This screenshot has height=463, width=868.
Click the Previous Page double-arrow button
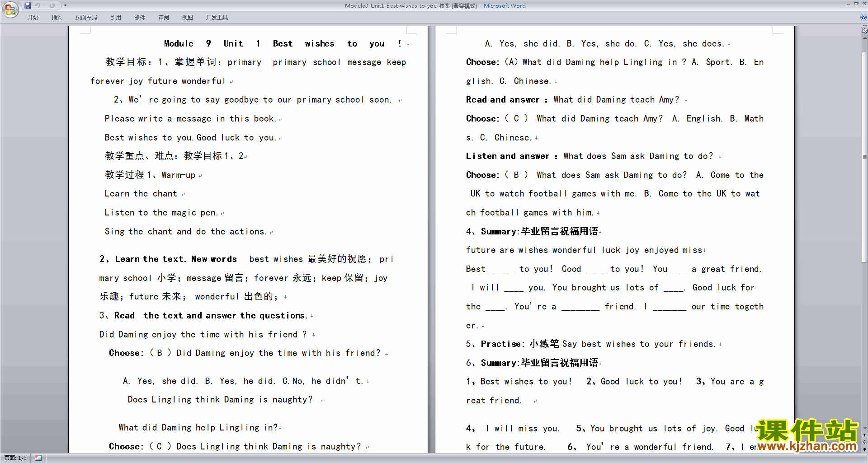point(864,435)
